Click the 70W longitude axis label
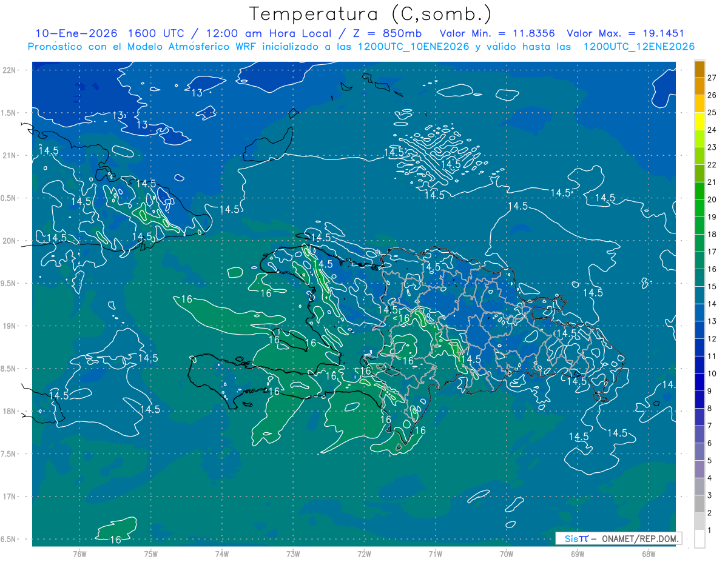Screen dimensions: 728x562 507,554
